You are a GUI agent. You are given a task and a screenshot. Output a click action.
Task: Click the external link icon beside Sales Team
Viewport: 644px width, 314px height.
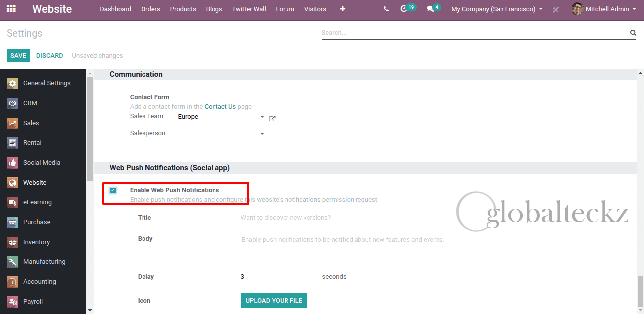(272, 118)
